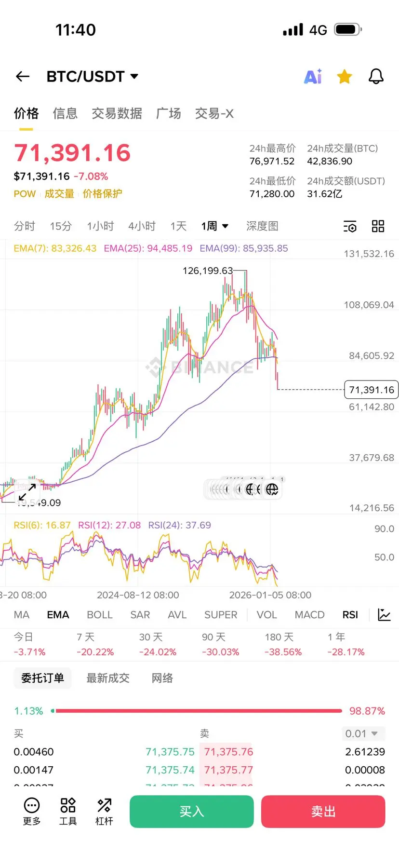Select the 分时 time interval

(x=25, y=226)
